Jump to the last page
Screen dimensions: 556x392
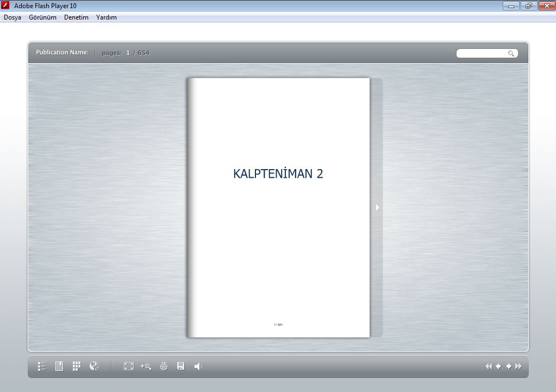[x=518, y=366]
